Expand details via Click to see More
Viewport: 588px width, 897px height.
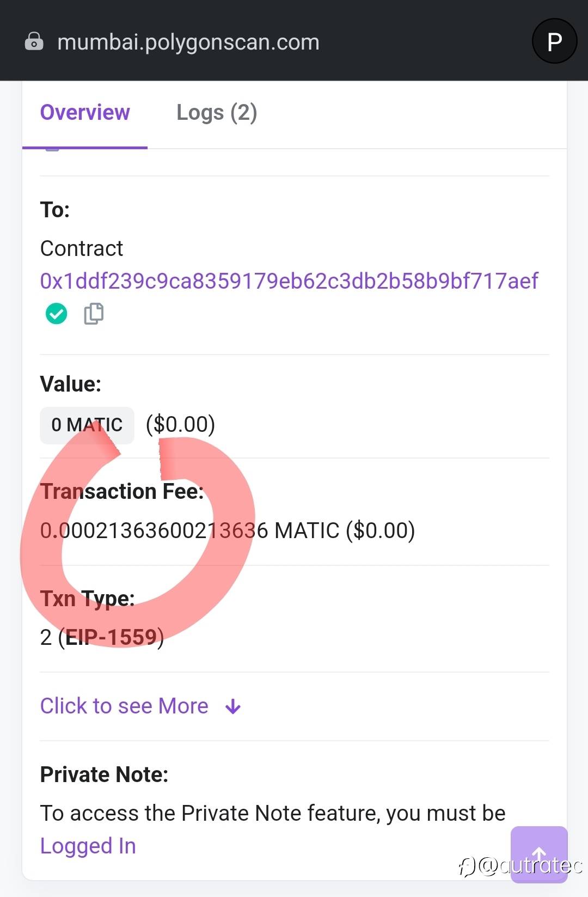coord(124,706)
